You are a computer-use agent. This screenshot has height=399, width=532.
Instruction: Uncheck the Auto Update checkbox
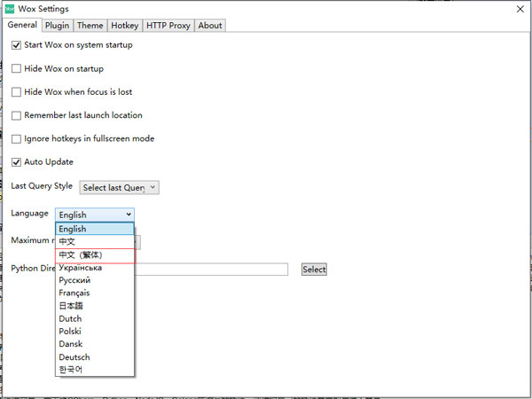(16, 162)
